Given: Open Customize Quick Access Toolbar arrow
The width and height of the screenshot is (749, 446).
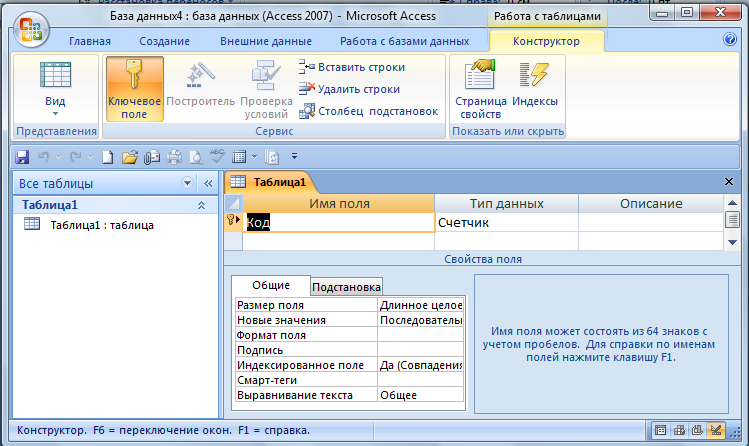Looking at the screenshot, I should click(294, 156).
